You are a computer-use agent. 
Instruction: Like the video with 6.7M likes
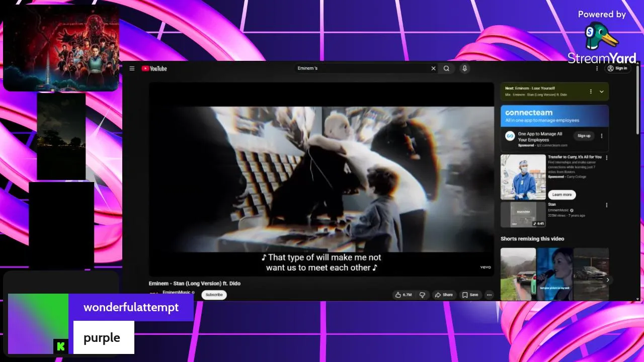coord(404,295)
